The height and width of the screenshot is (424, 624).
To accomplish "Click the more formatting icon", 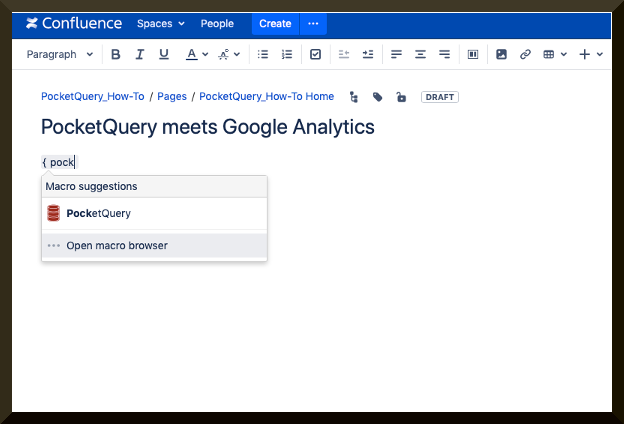I will 224,54.
